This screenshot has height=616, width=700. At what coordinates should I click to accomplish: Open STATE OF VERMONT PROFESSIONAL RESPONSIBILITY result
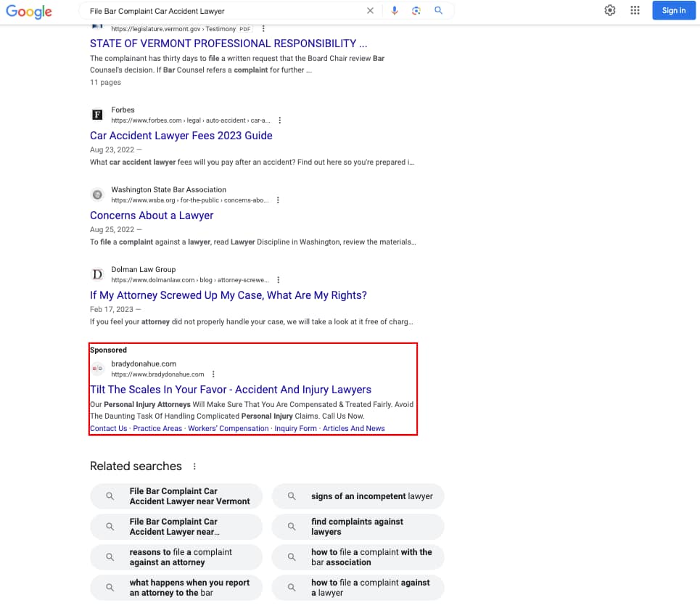tap(228, 44)
